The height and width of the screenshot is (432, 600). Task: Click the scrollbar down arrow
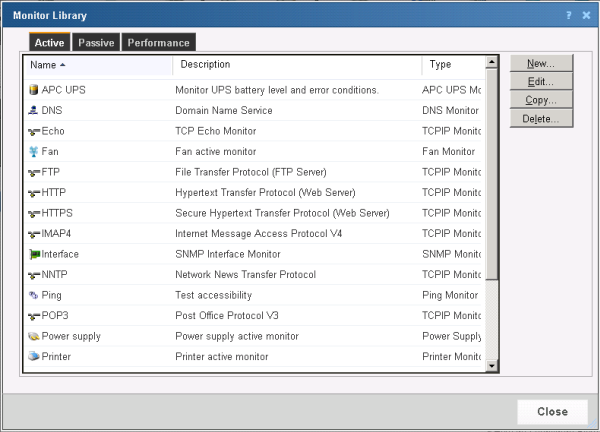[492, 366]
